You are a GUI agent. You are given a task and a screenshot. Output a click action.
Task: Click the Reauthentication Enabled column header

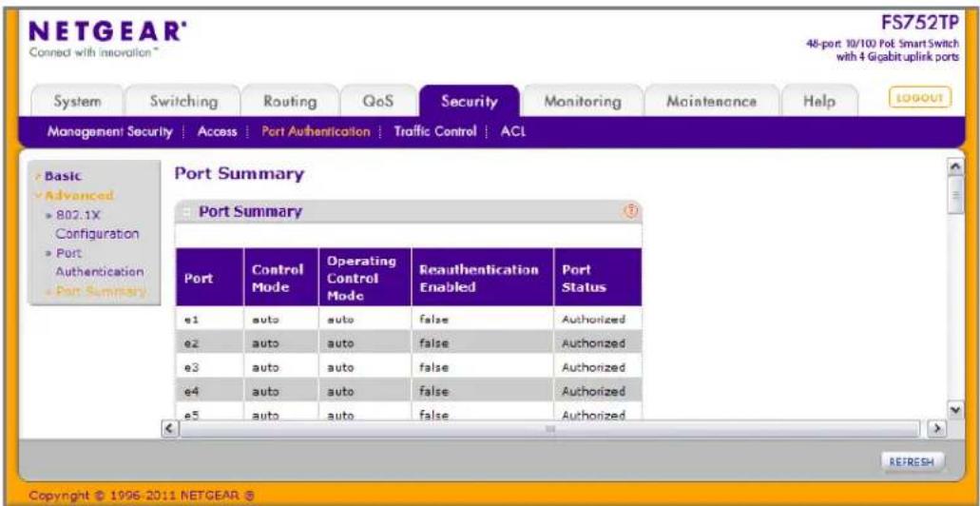point(483,277)
